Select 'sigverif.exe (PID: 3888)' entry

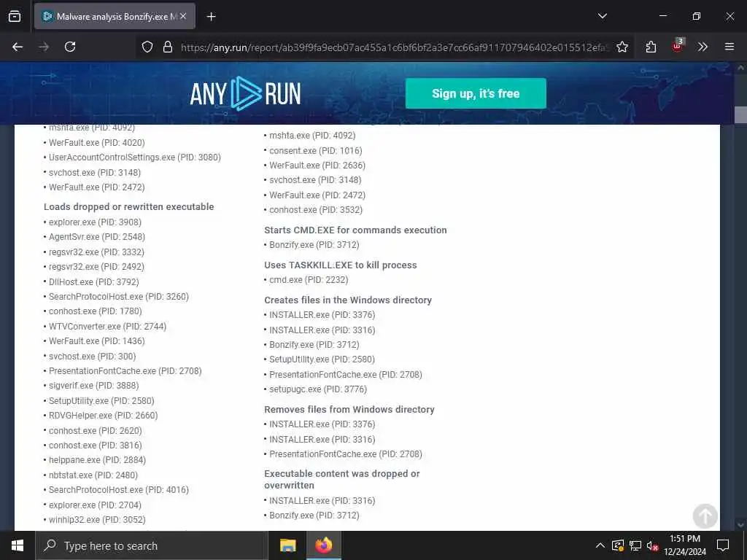(x=94, y=386)
